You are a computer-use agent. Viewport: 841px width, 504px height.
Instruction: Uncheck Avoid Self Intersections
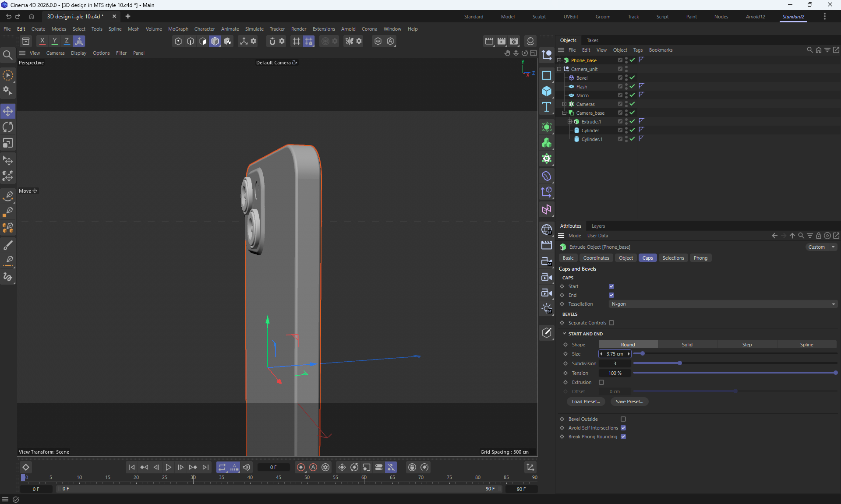[x=623, y=428]
